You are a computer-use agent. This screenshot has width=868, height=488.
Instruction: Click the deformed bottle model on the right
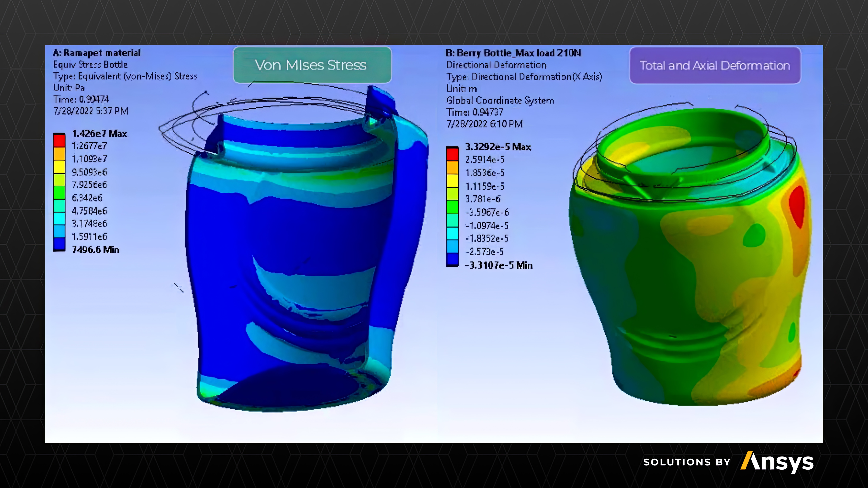click(x=691, y=269)
